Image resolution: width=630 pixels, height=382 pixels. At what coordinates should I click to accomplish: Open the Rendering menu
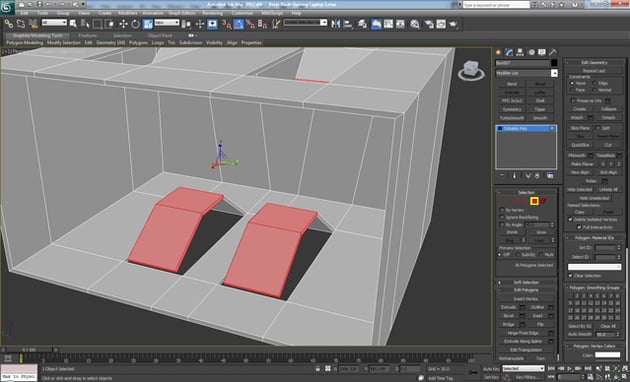[213, 13]
